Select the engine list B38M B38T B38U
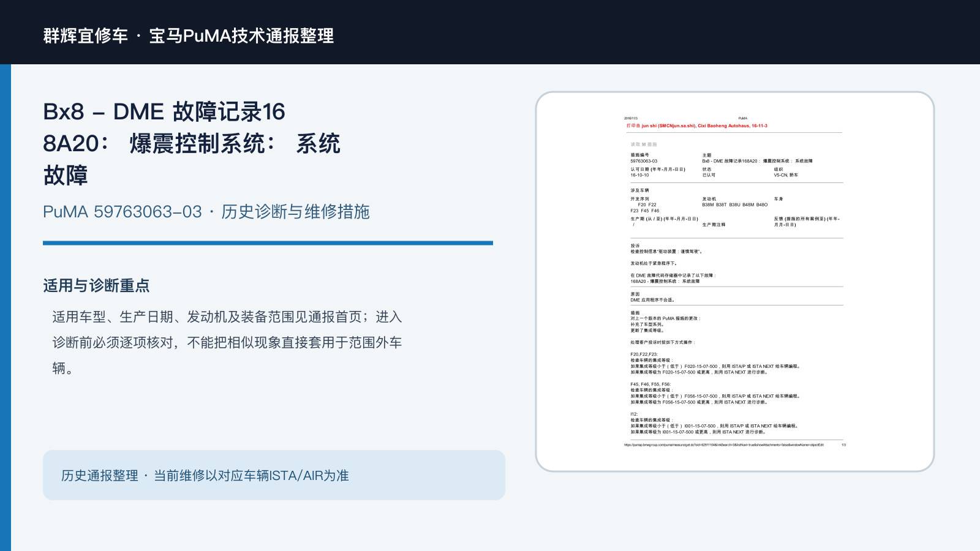The image size is (980, 551). click(x=734, y=205)
